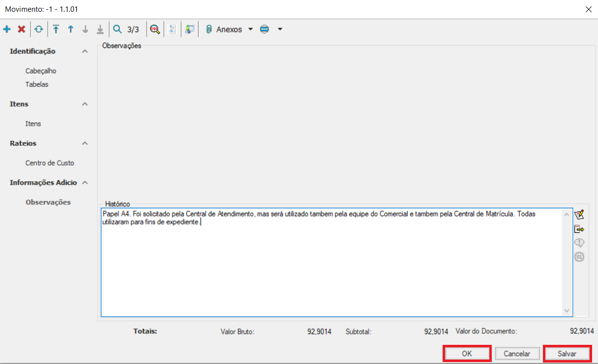This screenshot has width=598, height=364.
Task: Collapse the Informações Adicionais section
Action: [85, 183]
